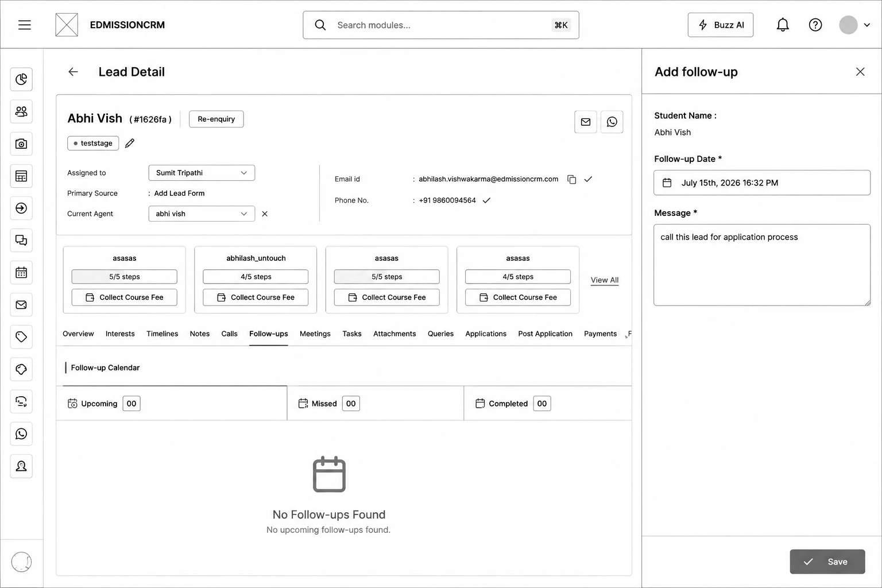Open the calendar sidebar icon
This screenshot has height=588, width=882.
click(x=21, y=272)
